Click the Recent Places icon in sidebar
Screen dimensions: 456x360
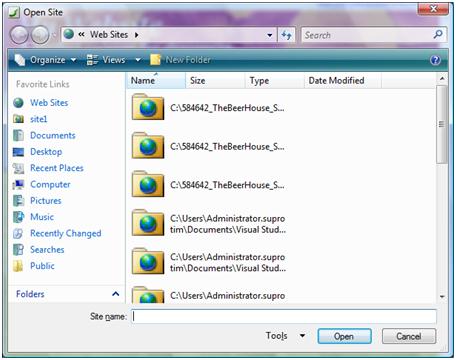coord(18,168)
